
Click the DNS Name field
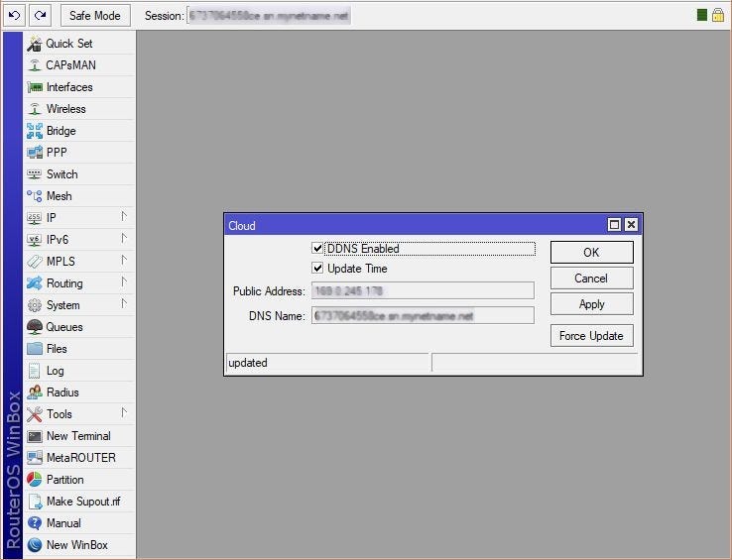(423, 315)
